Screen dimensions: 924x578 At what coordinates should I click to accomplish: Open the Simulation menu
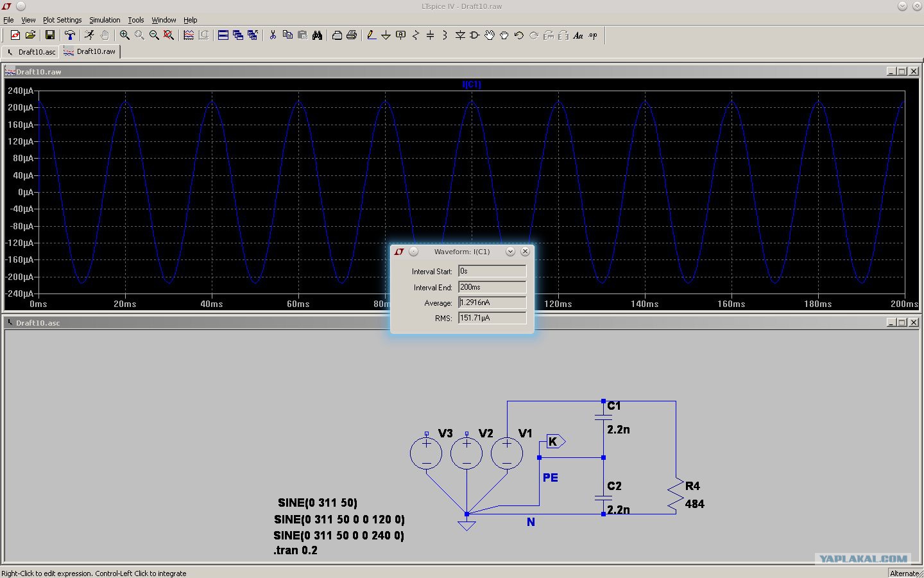[x=105, y=20]
